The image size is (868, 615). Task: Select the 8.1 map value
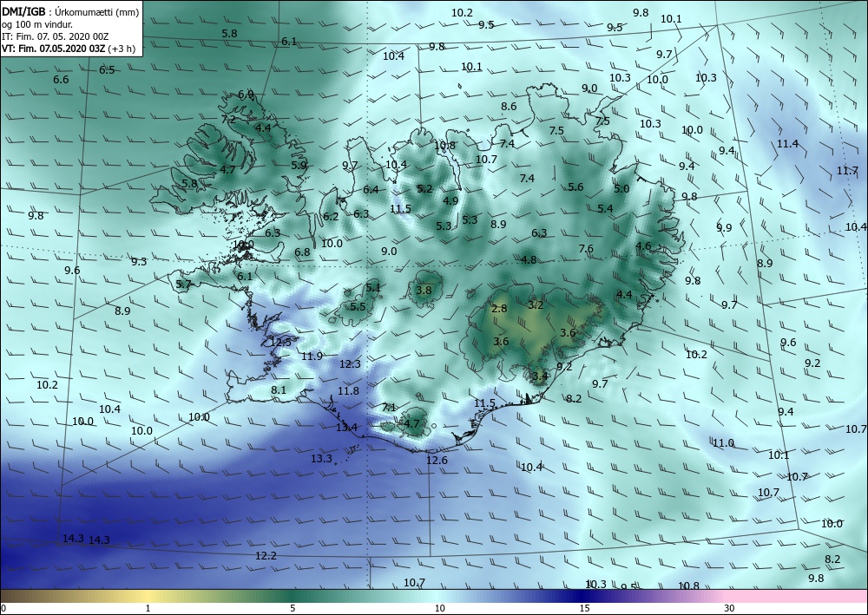tap(279, 390)
